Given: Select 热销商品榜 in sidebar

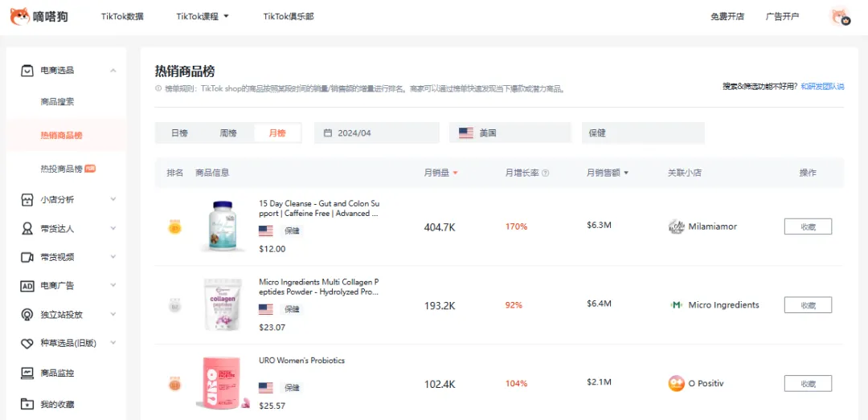Looking at the screenshot, I should [61, 136].
